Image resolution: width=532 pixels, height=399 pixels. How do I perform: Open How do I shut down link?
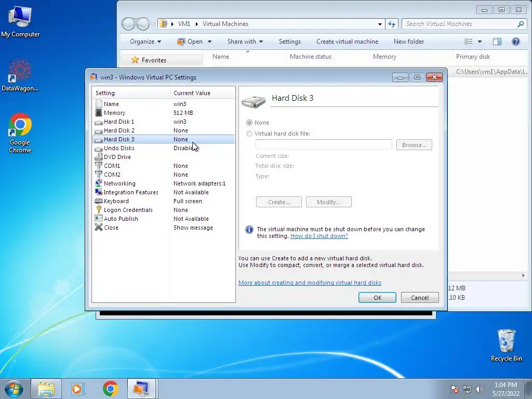[320, 236]
